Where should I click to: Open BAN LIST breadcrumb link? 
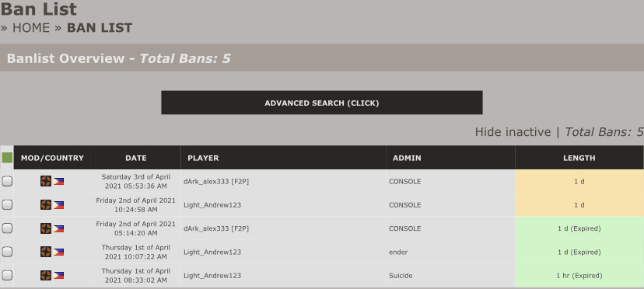[100, 27]
